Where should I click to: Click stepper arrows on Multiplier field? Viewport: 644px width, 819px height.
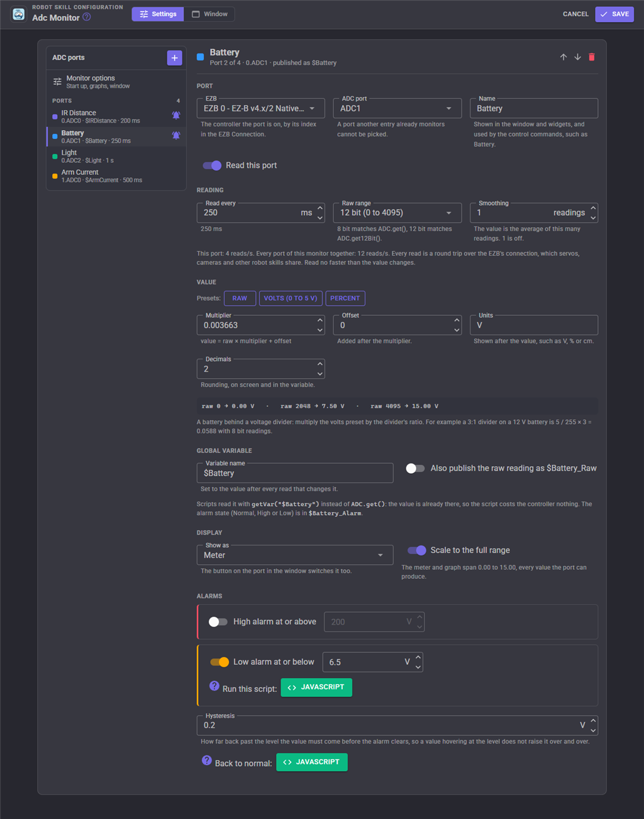(x=320, y=325)
